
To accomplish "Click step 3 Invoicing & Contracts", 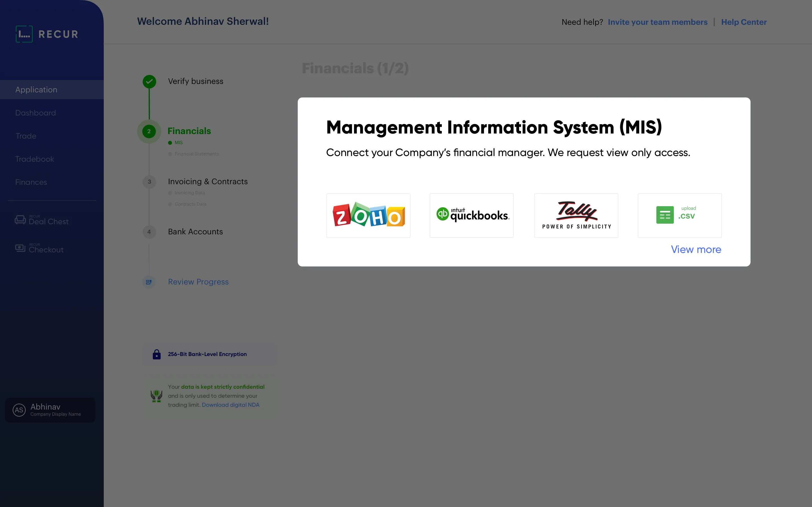I will coord(208,181).
